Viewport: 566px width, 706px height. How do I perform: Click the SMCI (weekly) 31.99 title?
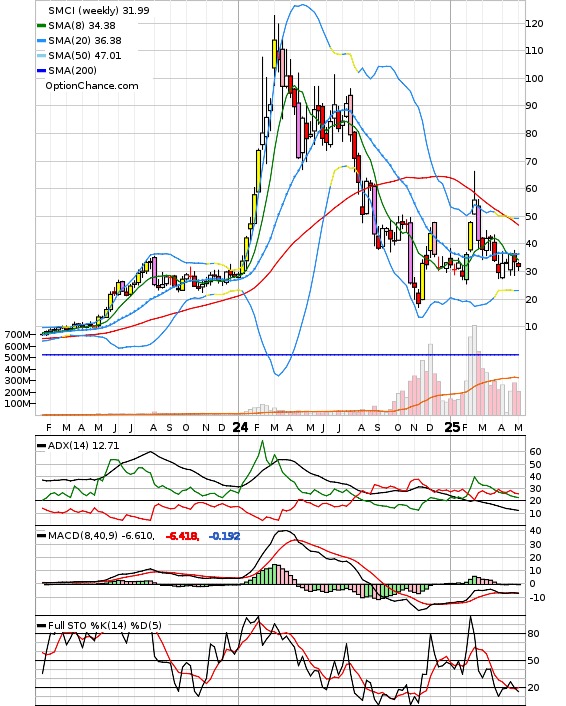pyautogui.click(x=99, y=10)
